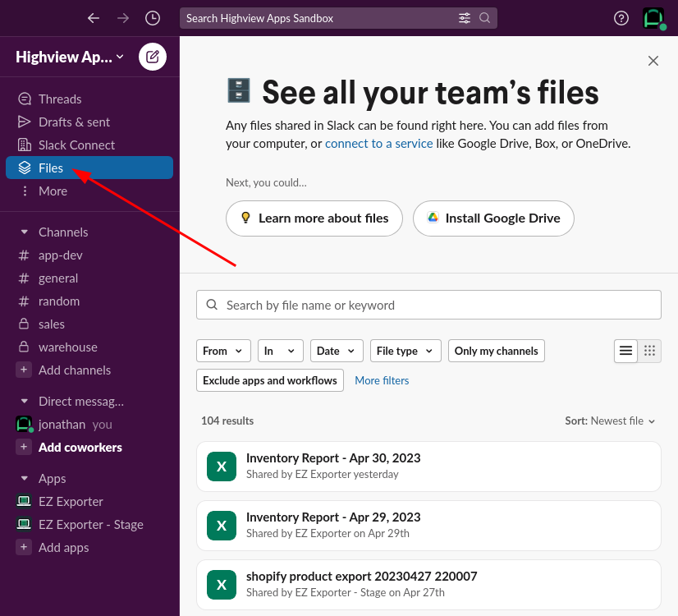
Task: Open shopify product export 20230427 220007 file
Action: tap(428, 585)
